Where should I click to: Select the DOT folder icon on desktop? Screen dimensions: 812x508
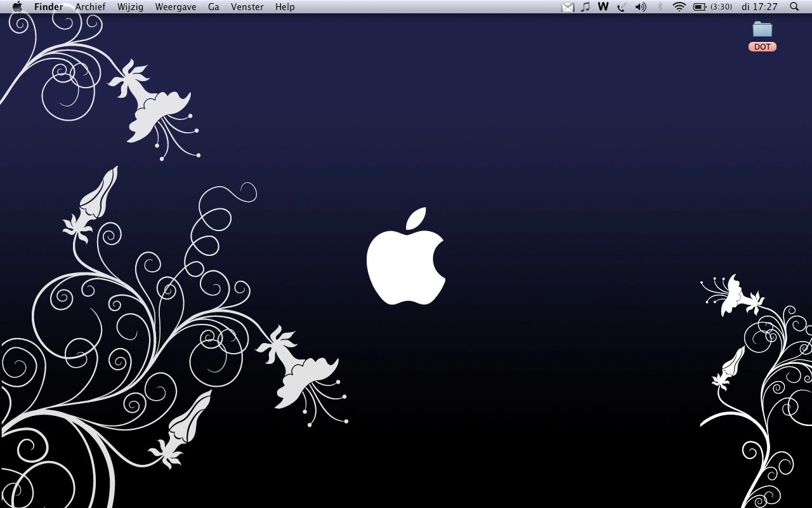tap(763, 29)
